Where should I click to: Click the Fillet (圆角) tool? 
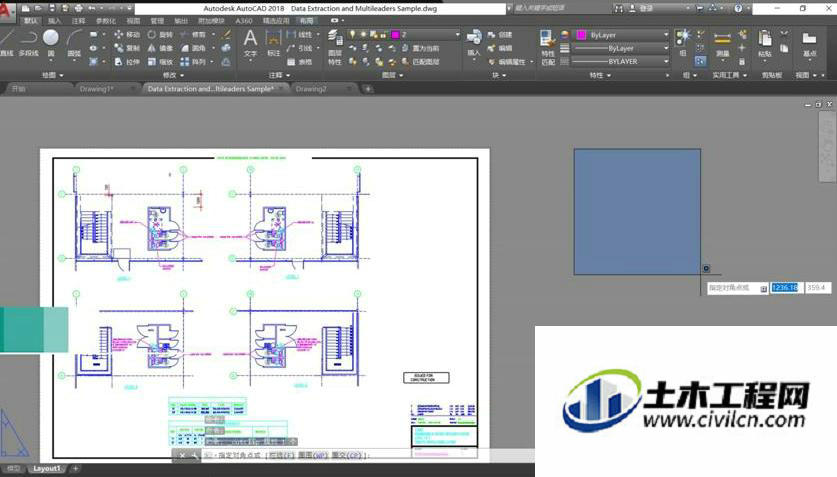click(193, 48)
